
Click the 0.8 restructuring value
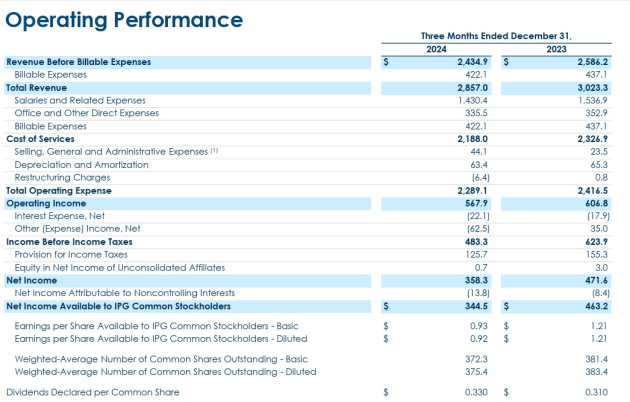pyautogui.click(x=602, y=178)
